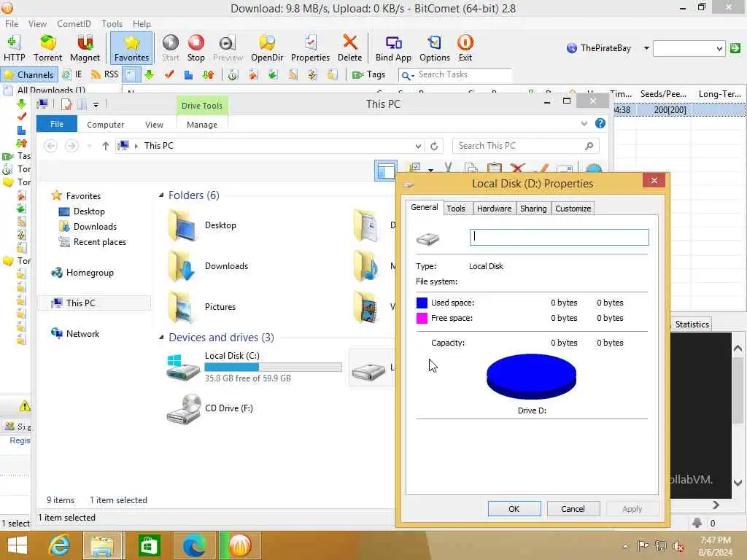Click the Free space magenta color swatch
Image resolution: width=747 pixels, height=560 pixels.
pos(422,318)
